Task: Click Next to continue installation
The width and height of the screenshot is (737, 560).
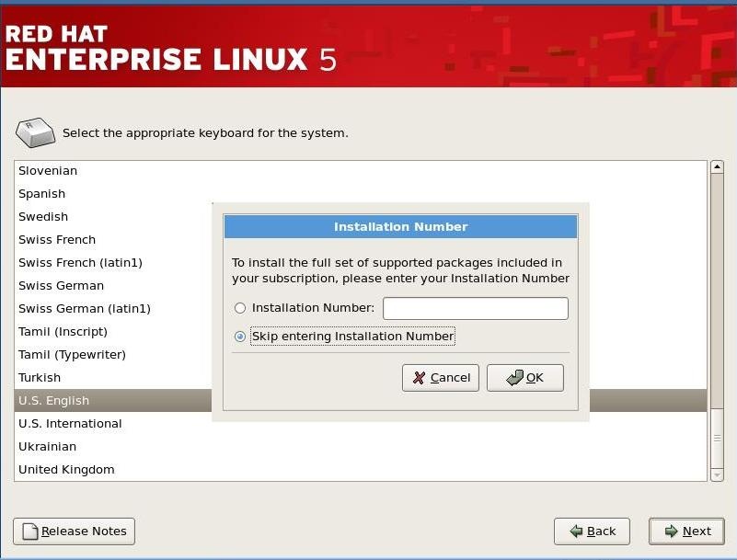Action: [x=686, y=531]
